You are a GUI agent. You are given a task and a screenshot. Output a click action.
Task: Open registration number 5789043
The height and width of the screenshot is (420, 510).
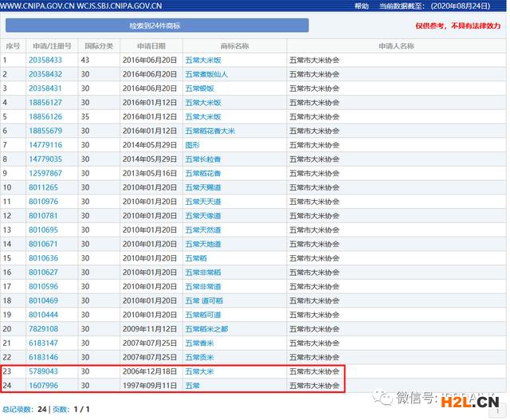tap(43, 371)
